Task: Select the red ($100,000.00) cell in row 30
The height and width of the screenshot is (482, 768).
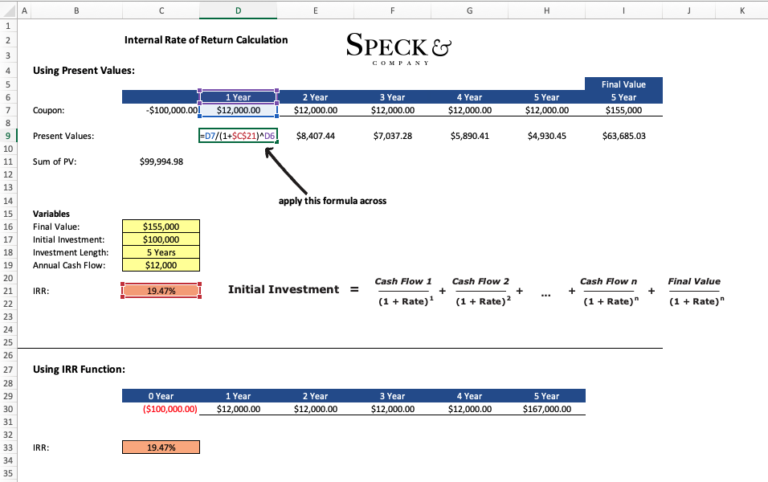Action: coord(161,408)
